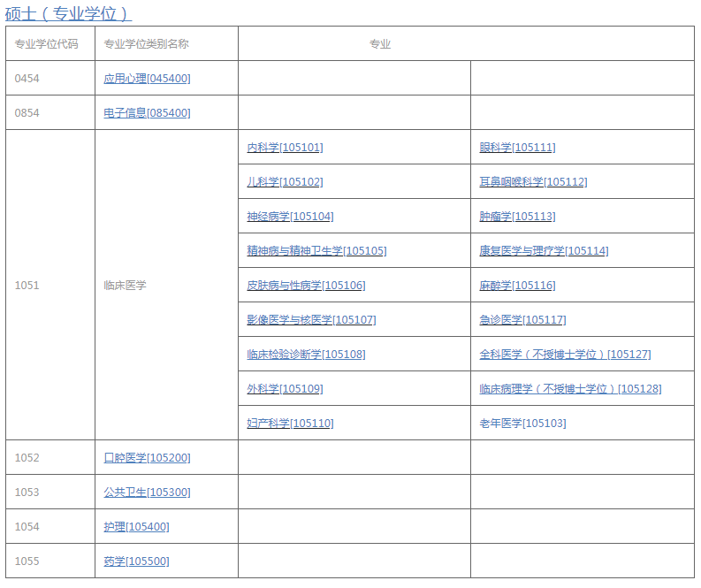Select the code cell 1055

pos(50,561)
